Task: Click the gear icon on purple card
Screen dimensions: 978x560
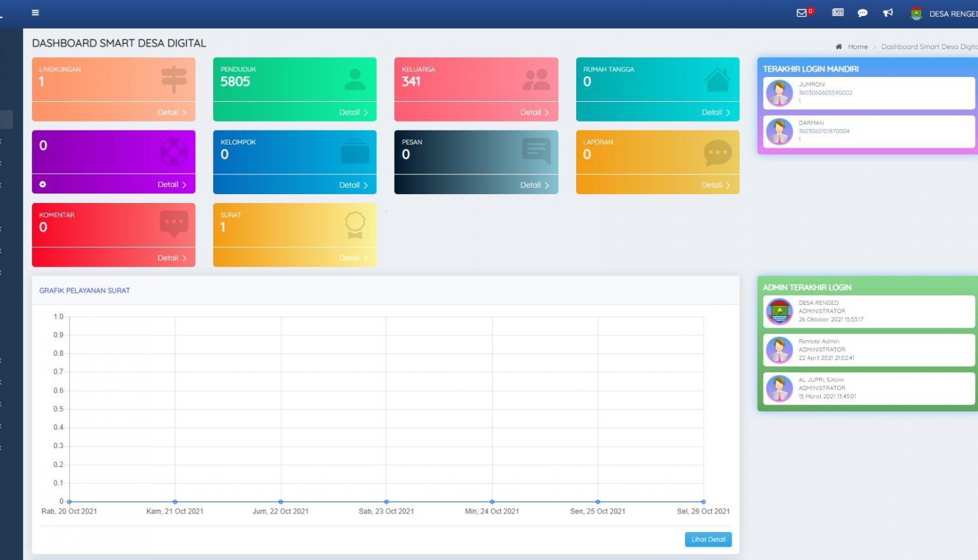Action: click(43, 185)
